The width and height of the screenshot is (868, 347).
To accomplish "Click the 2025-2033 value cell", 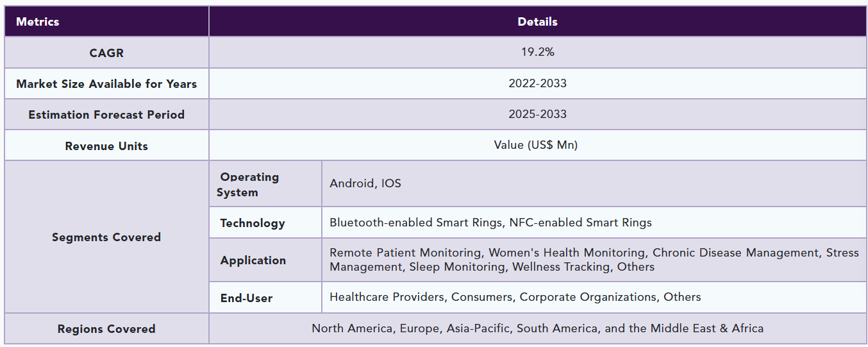I will pyautogui.click(x=537, y=114).
